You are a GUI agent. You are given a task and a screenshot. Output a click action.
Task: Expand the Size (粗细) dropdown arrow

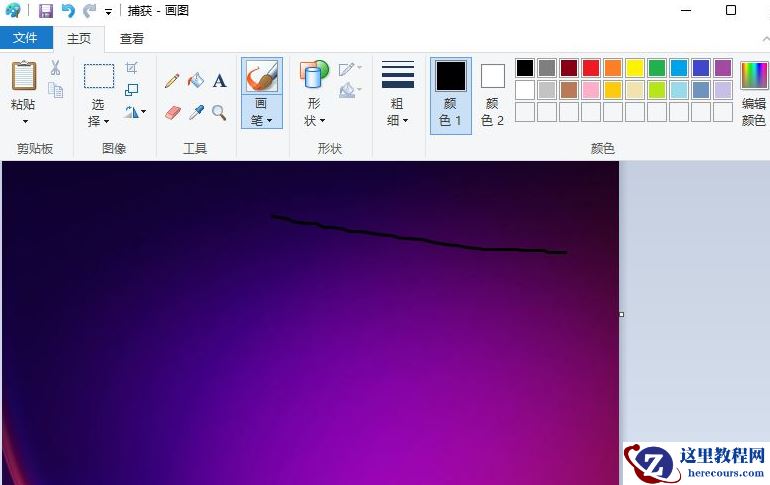click(x=406, y=120)
